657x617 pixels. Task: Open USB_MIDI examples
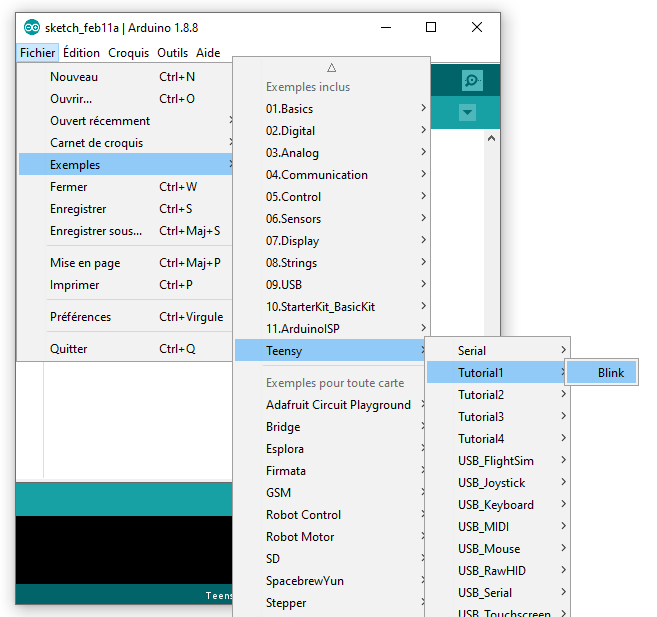tap(497, 527)
